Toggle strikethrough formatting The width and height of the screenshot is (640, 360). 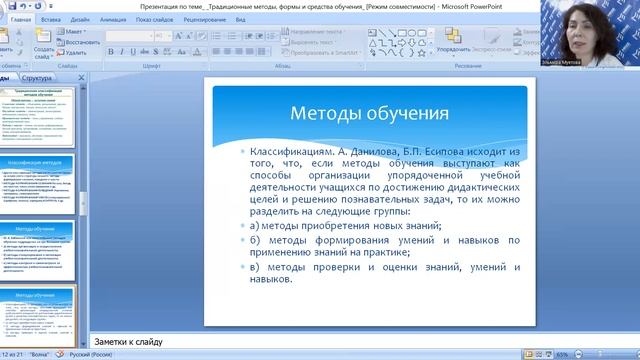tap(144, 52)
